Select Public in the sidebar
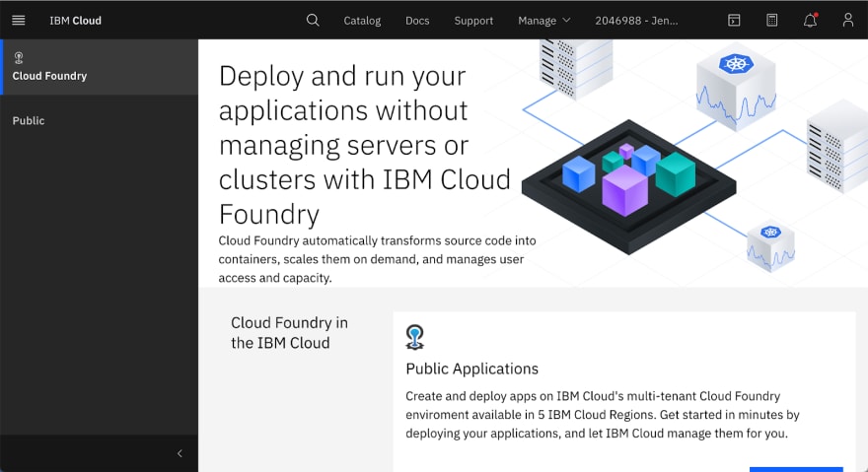The height and width of the screenshot is (472, 868). click(x=29, y=120)
